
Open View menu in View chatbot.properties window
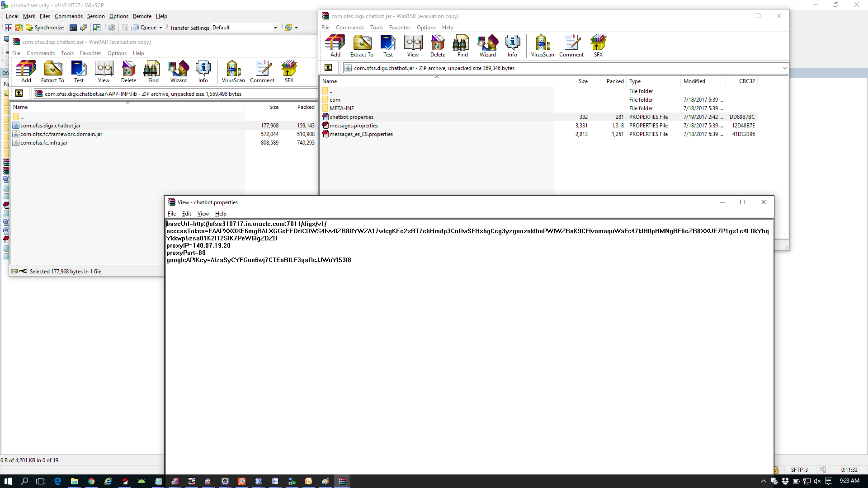(x=203, y=214)
